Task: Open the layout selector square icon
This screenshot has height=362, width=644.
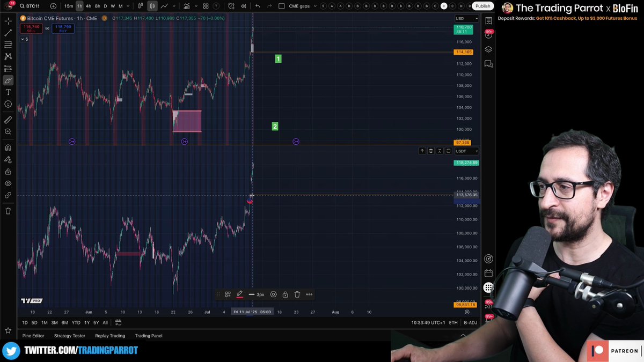Action: point(282,6)
